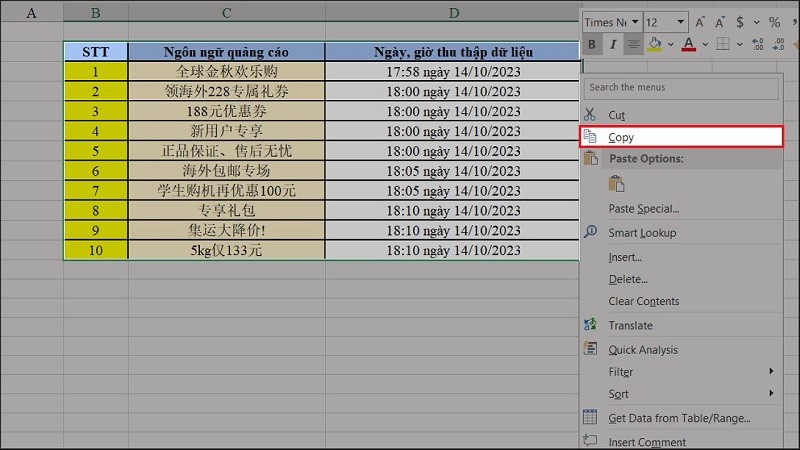Expand the font color dropdown arrow
Viewport: 800px width, 450px height.
click(705, 44)
